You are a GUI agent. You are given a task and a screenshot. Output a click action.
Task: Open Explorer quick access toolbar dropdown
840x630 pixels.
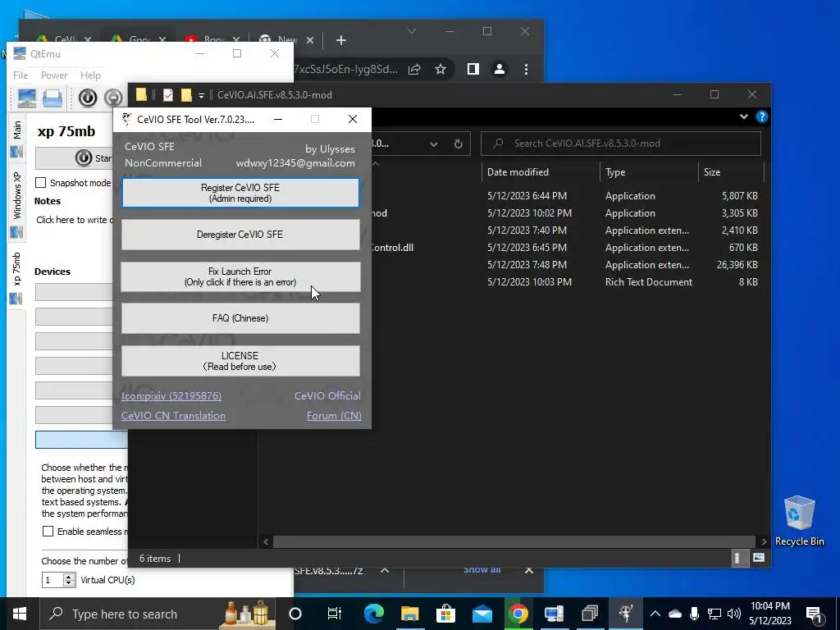pos(201,95)
